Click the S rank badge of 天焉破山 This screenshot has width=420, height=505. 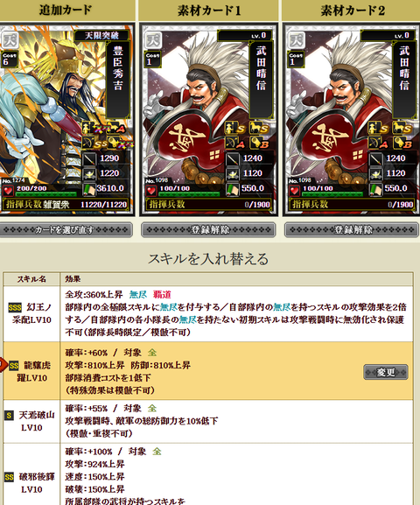pos(9,415)
